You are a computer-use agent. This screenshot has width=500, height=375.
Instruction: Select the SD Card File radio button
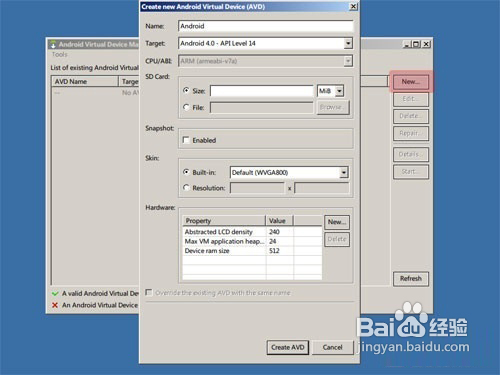(186, 107)
